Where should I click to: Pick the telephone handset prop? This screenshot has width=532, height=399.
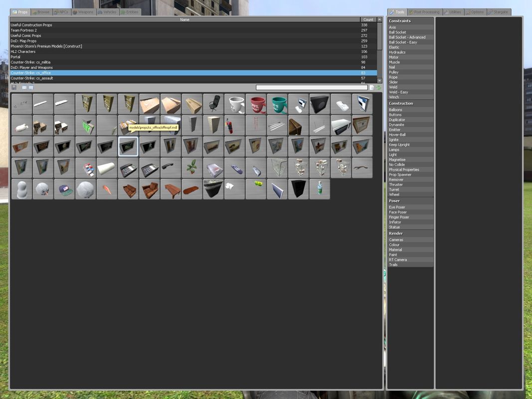click(171, 168)
